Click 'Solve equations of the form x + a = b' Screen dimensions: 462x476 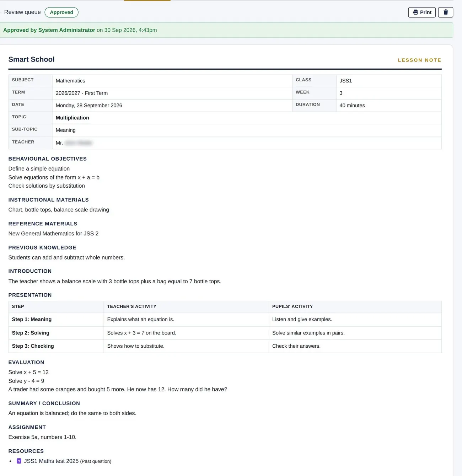click(54, 177)
